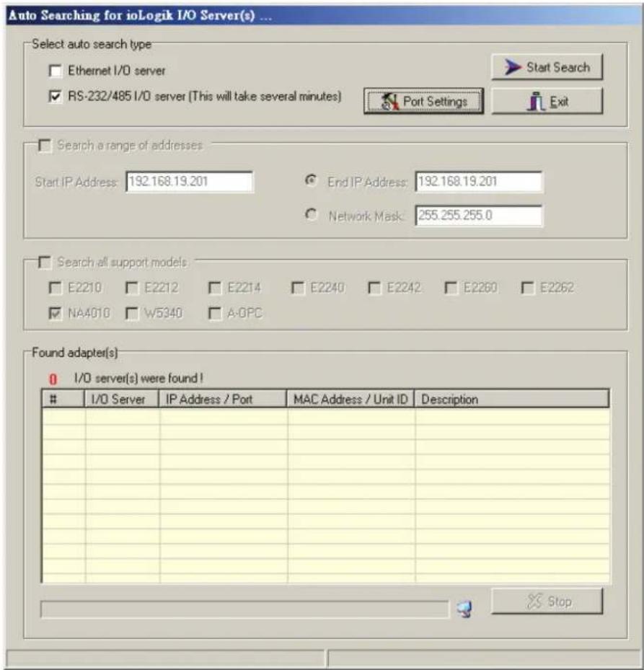Check the E2262 model checkbox
This screenshot has width=644, height=670.
click(527, 288)
